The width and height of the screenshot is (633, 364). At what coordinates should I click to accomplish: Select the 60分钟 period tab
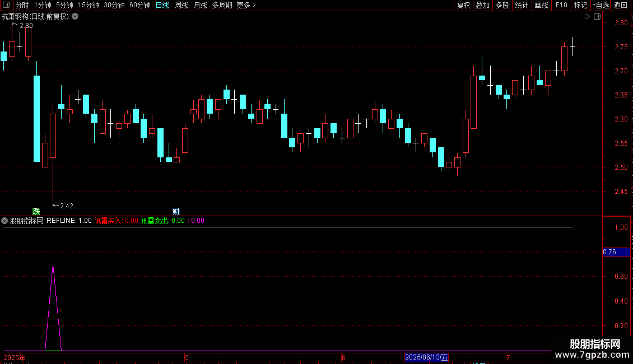click(139, 5)
